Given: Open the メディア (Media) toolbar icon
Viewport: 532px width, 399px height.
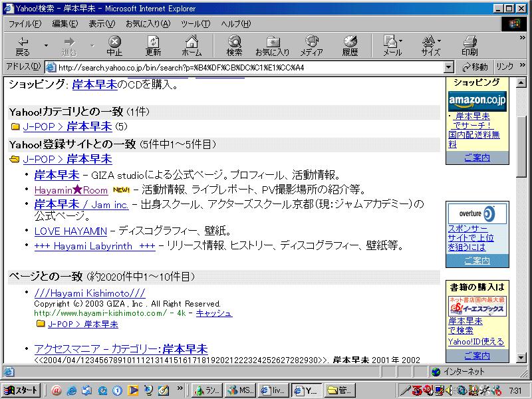Looking at the screenshot, I should [x=311, y=46].
